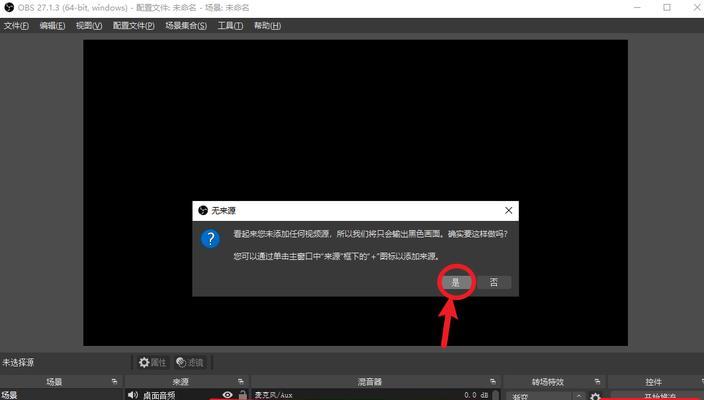Toggle lock on 桌面音频 source
The height and width of the screenshot is (400, 704).
[x=242, y=396]
